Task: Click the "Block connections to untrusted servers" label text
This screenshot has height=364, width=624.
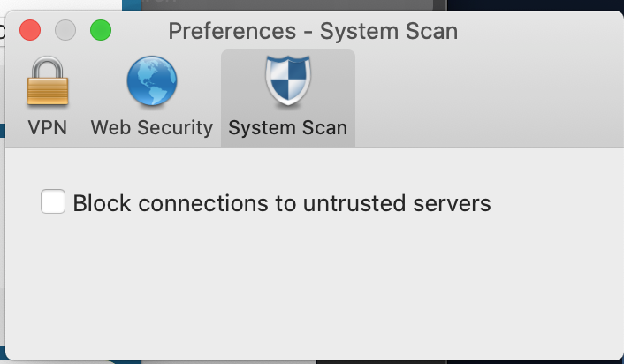Action: 281,203
